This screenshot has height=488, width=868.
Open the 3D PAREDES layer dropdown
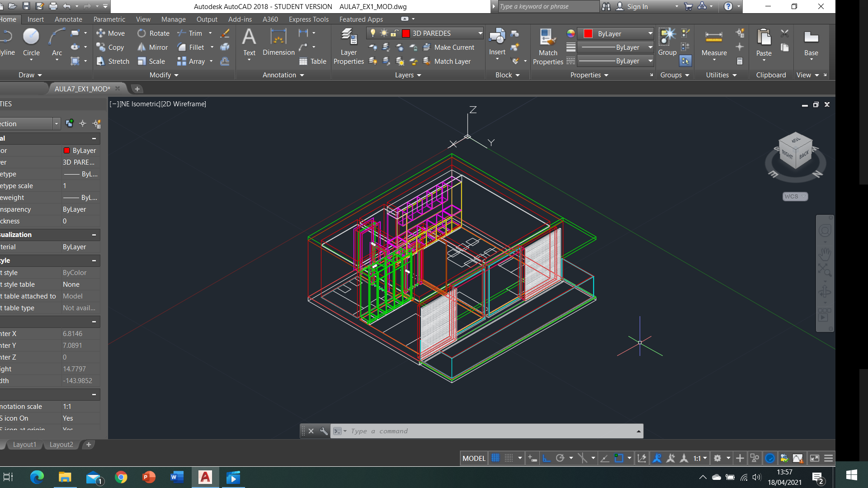(480, 33)
